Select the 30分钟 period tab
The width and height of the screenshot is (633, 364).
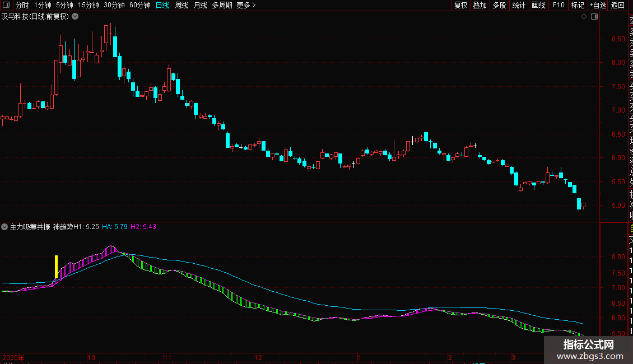114,5
